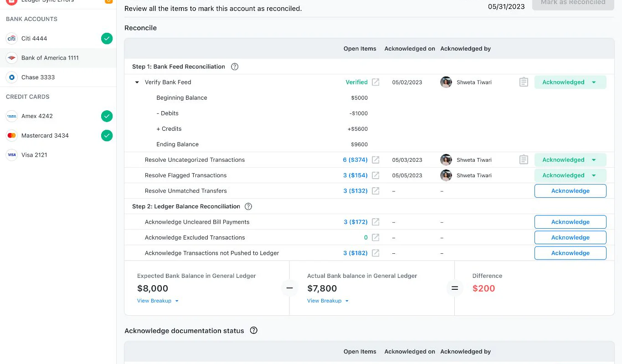
Task: Click the 0 excluded transactions count
Action: [x=366, y=237]
